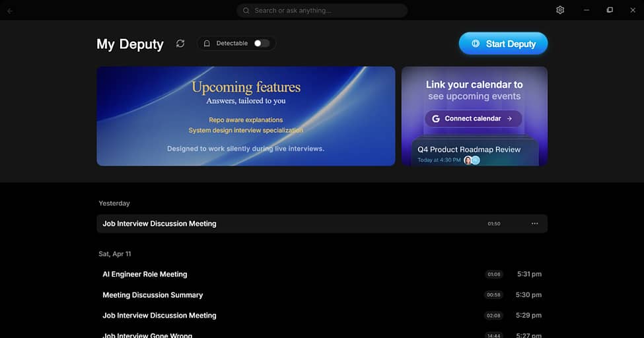
Task: Click the arrow on Connect calendar
Action: point(509,119)
